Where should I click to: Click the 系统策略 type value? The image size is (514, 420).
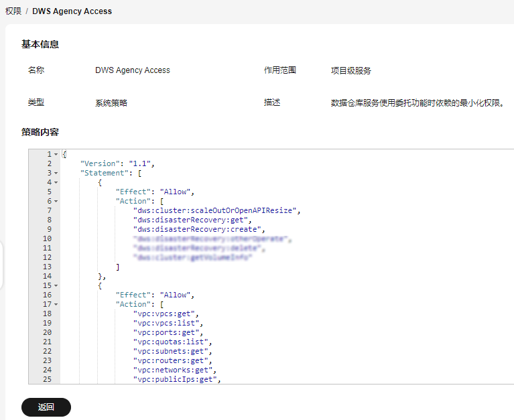pyautogui.click(x=111, y=103)
